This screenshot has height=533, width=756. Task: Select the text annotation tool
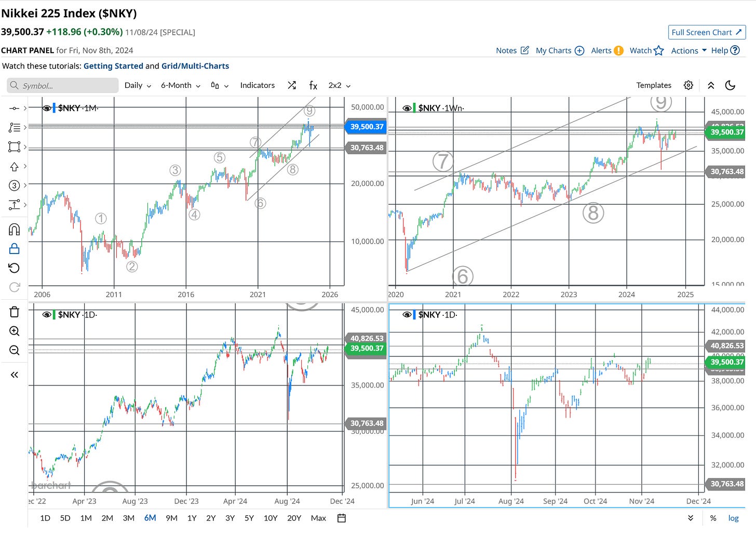point(14,205)
